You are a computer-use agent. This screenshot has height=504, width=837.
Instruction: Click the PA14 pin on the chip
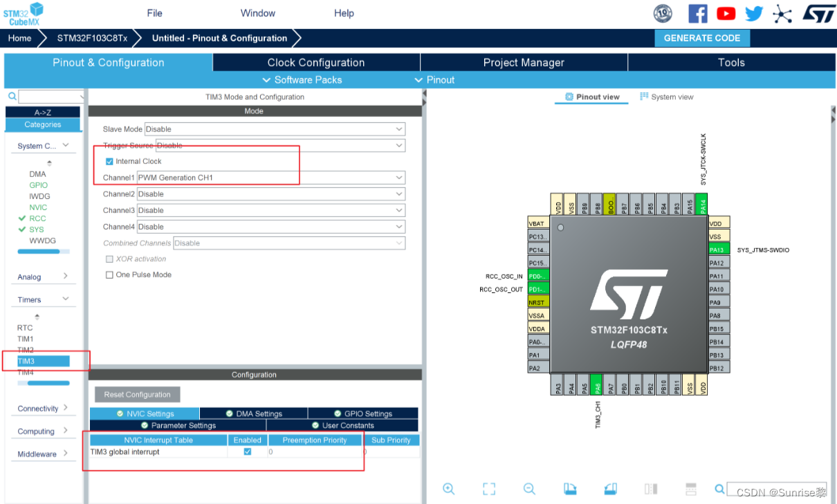click(x=703, y=205)
